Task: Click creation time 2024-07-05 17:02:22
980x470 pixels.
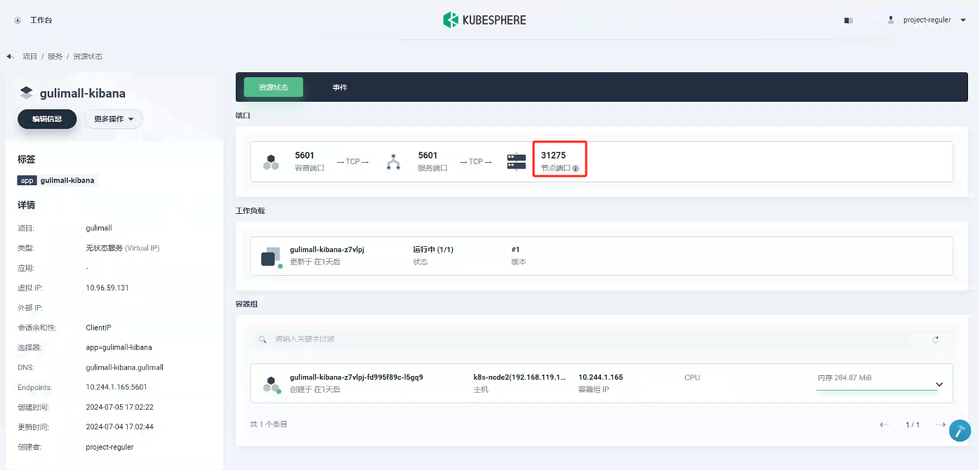Action: [119, 407]
